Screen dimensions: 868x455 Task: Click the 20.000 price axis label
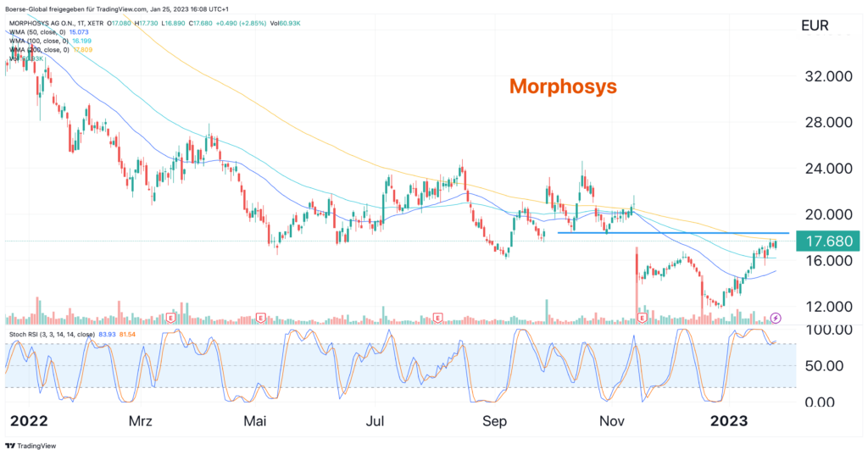[x=828, y=214]
